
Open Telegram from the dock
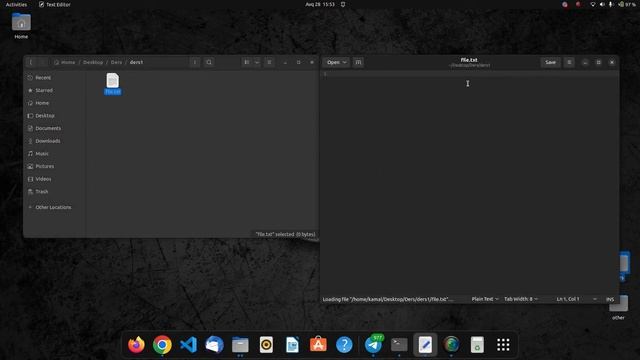point(373,345)
